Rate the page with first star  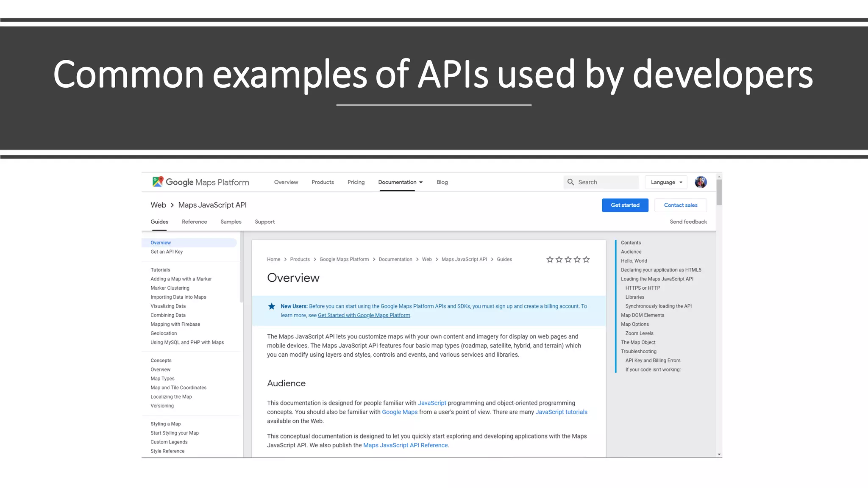[x=550, y=259]
